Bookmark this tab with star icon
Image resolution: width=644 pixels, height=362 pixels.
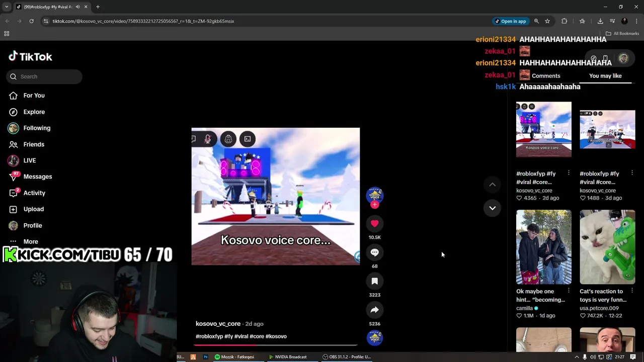tap(547, 21)
